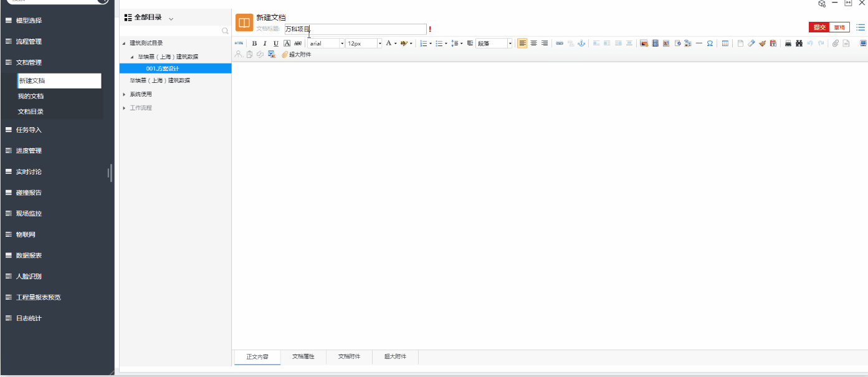Image resolution: width=868 pixels, height=377 pixels.
Task: Switch to the 文档属性 tab
Action: click(x=303, y=357)
